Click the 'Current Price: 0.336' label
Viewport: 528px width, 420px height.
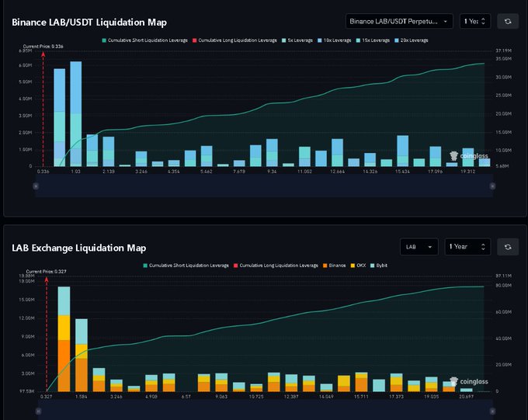click(43, 47)
